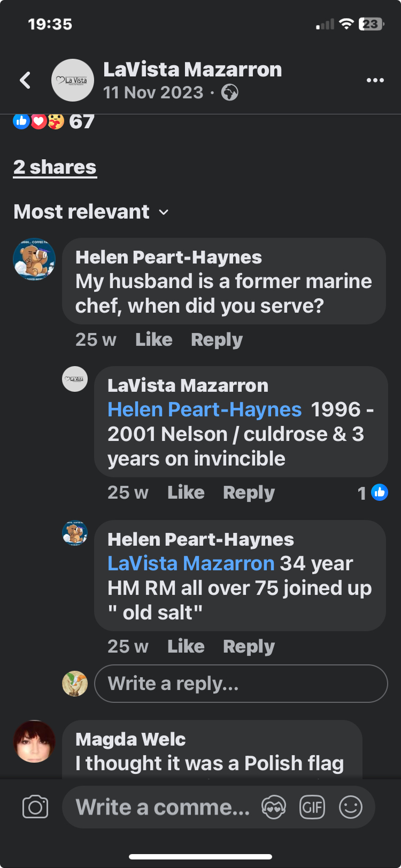Open the three-dot more options menu

[x=375, y=80]
